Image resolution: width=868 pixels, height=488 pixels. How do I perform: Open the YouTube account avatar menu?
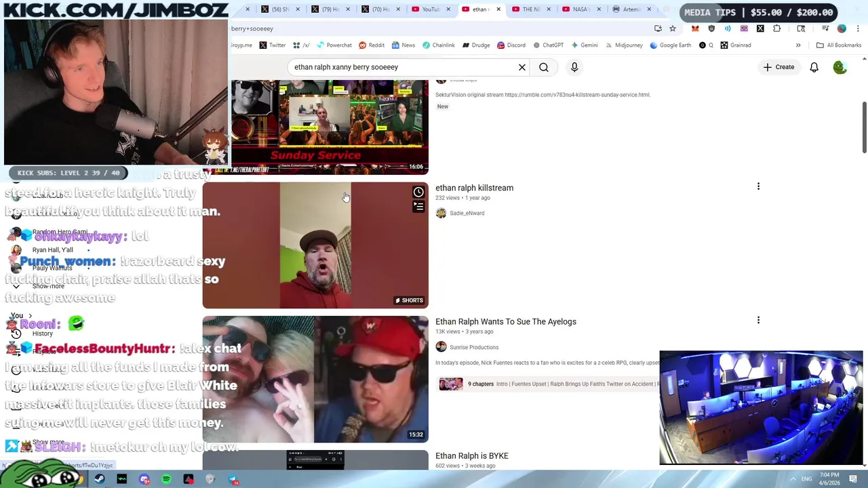840,67
